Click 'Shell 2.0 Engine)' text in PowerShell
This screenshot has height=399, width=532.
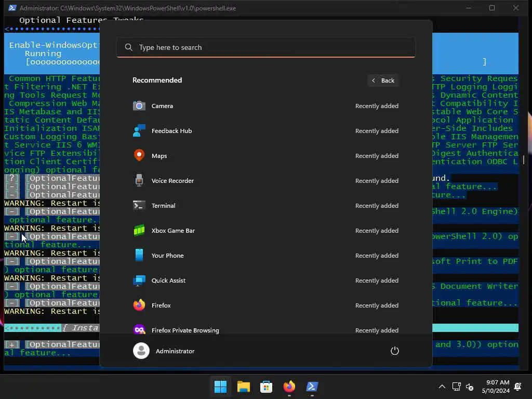[x=475, y=211]
